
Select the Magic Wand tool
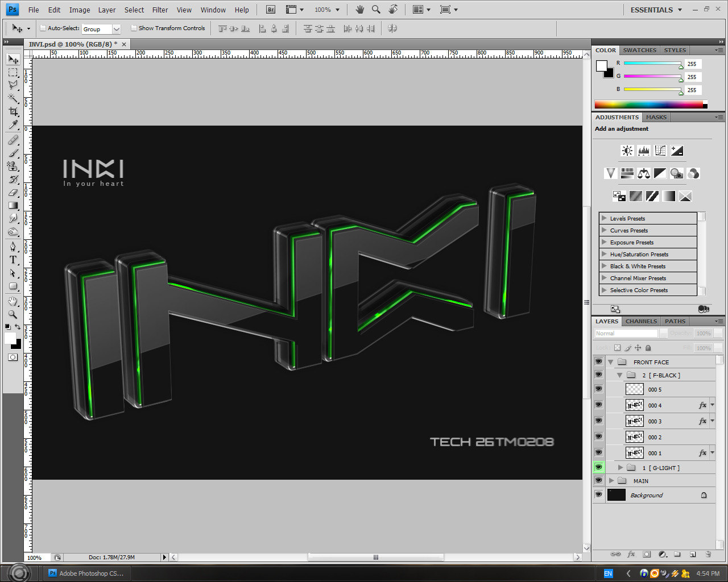point(13,98)
